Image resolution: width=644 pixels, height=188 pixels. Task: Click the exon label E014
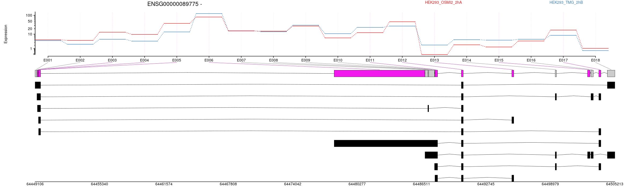(467, 60)
